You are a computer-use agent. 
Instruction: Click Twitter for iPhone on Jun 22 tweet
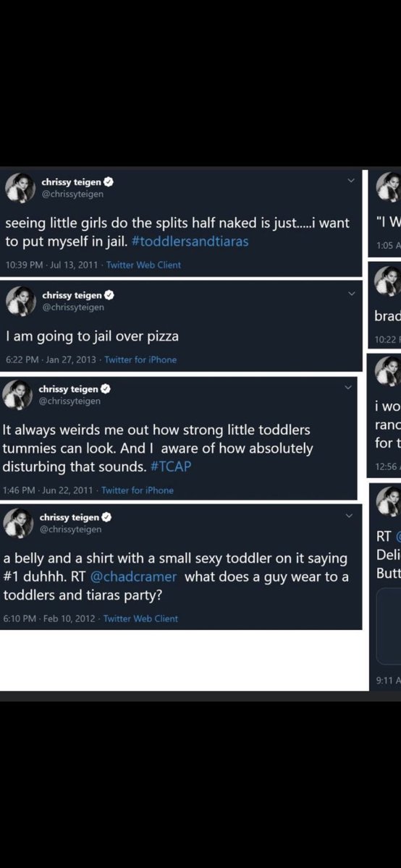click(x=138, y=490)
